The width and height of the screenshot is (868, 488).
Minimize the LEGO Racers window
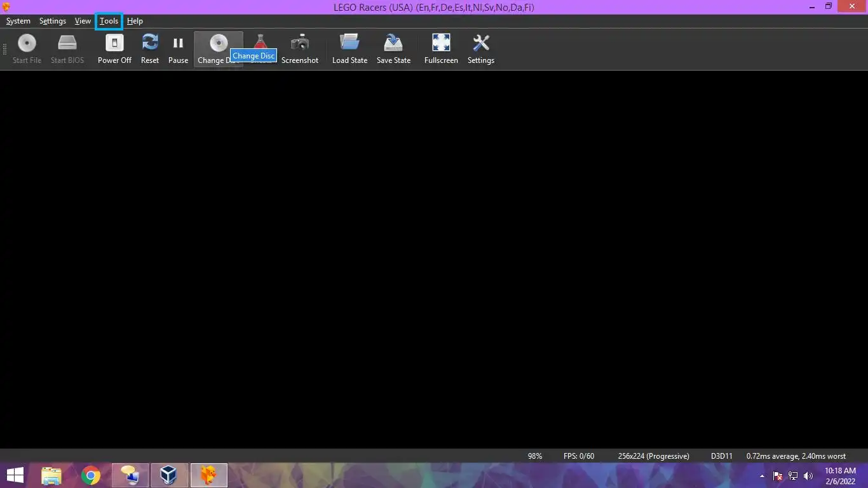coord(813,6)
